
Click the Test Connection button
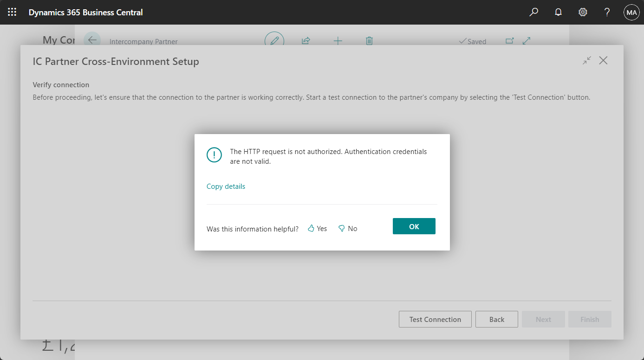pyautogui.click(x=435, y=319)
